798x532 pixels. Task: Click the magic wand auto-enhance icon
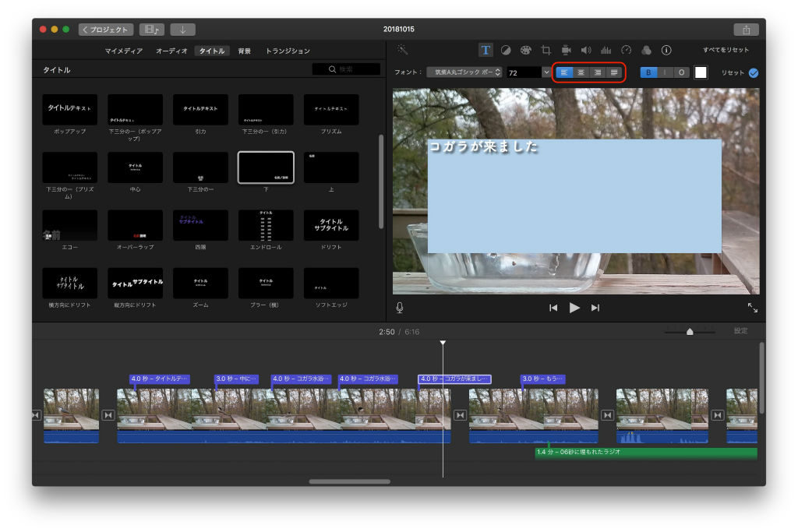(402, 50)
